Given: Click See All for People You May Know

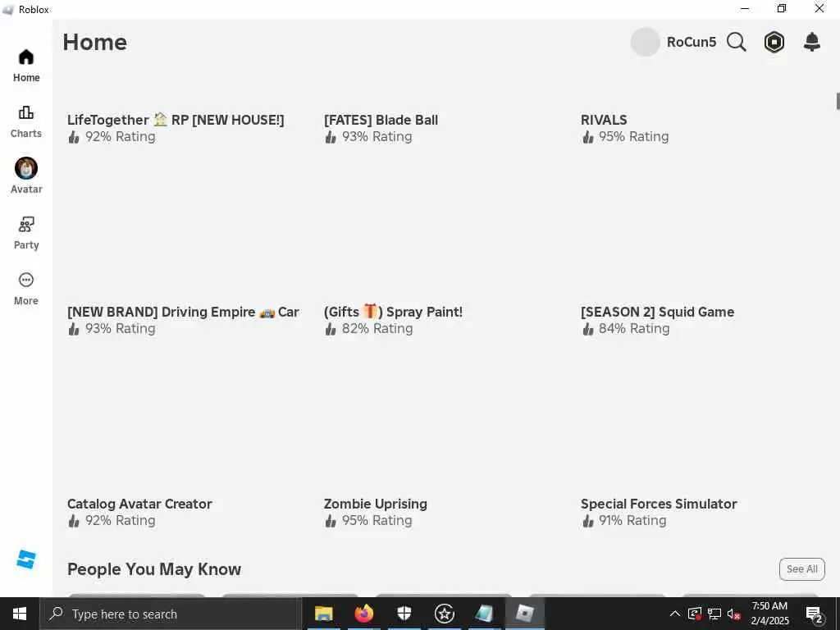Looking at the screenshot, I should [x=802, y=569].
